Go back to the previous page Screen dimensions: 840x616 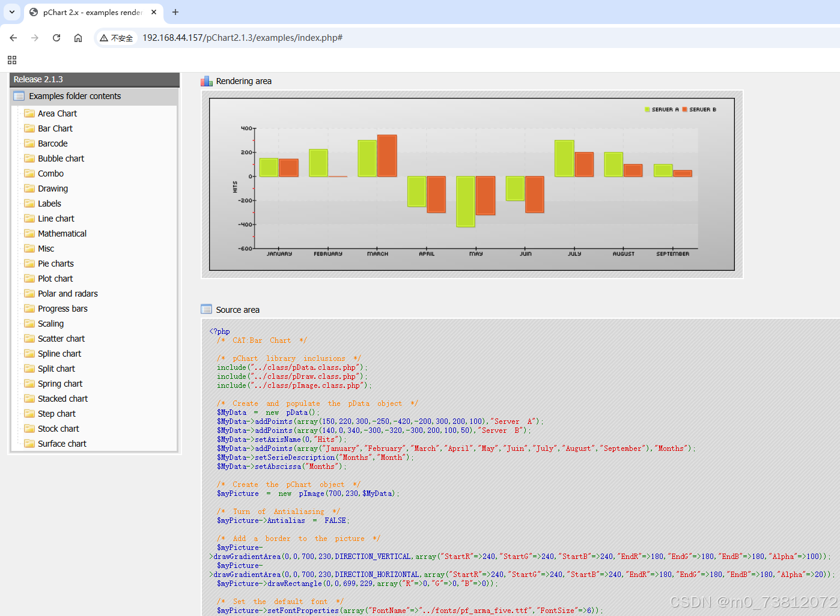(13, 38)
